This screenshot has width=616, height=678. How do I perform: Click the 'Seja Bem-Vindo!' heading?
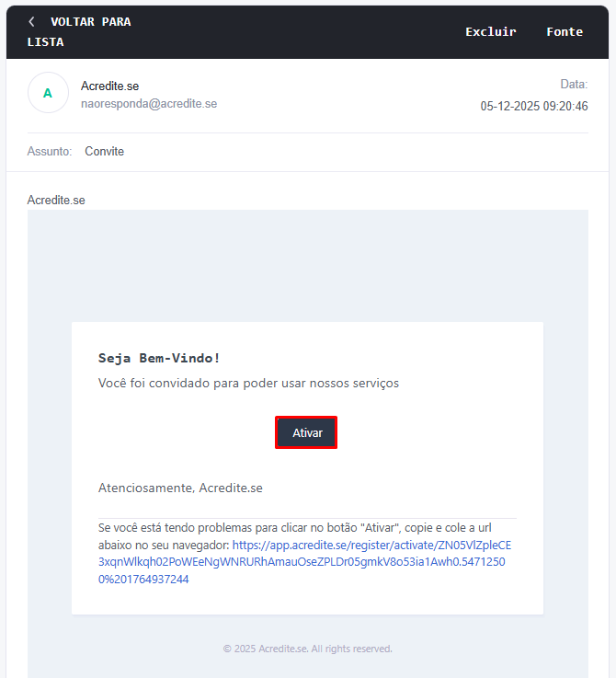point(159,358)
